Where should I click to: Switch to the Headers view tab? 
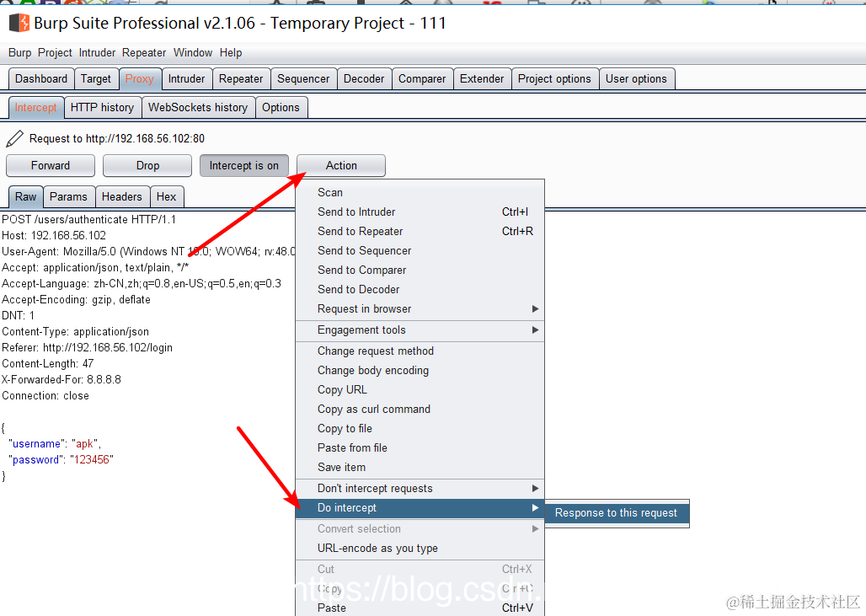121,196
